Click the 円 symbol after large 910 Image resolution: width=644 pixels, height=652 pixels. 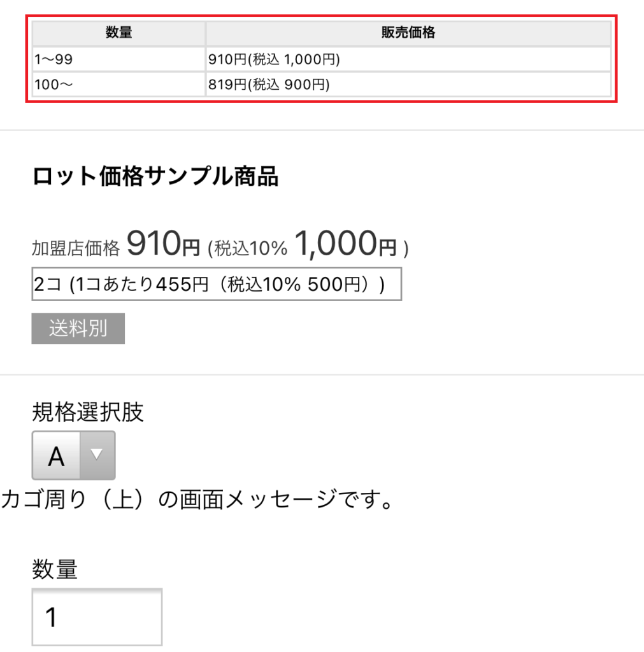tap(191, 248)
